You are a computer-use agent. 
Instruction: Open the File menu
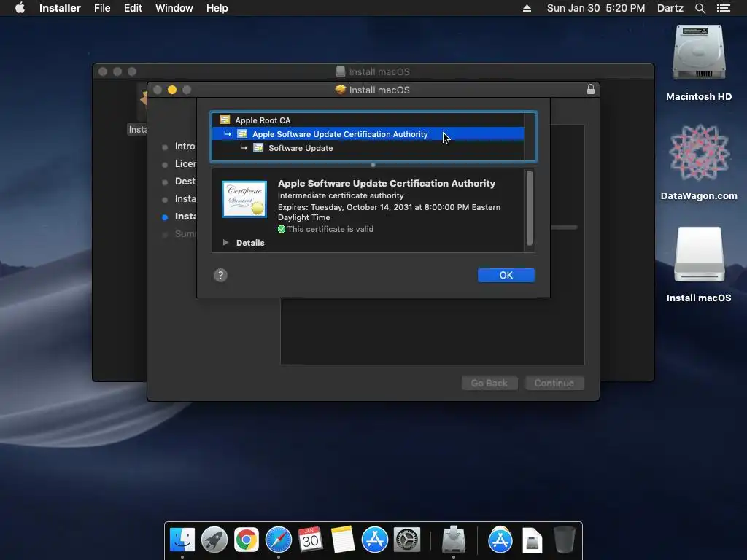(102, 8)
